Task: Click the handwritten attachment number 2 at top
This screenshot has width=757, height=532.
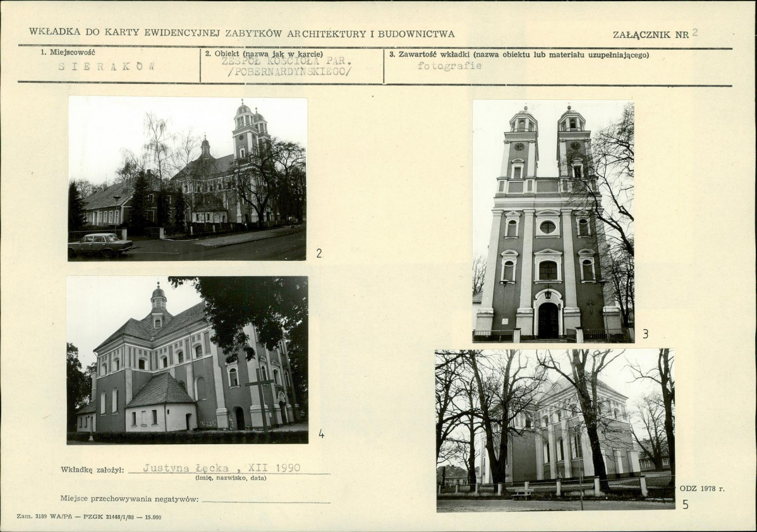Action: click(x=694, y=32)
